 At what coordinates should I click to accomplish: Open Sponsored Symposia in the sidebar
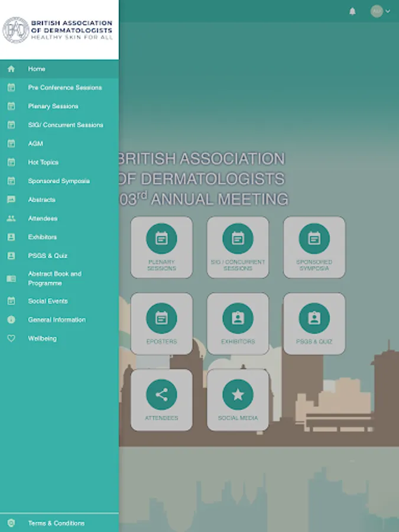[59, 181]
